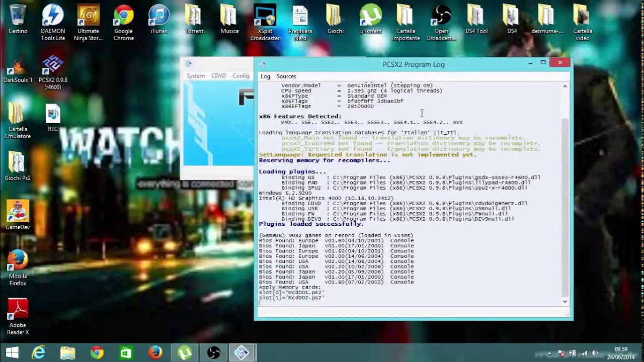Screen dimensions: 644x362
Task: Open the Musica folder
Action: [x=229, y=19]
